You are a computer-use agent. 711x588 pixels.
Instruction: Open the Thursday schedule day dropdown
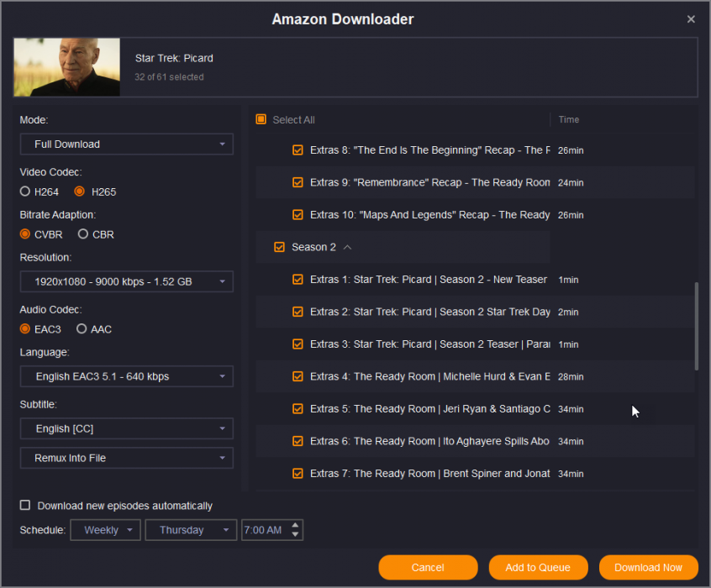[x=191, y=530]
